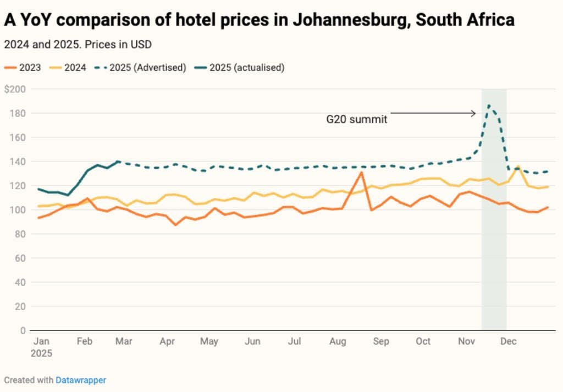Click the $200 y-axis label

click(x=15, y=89)
